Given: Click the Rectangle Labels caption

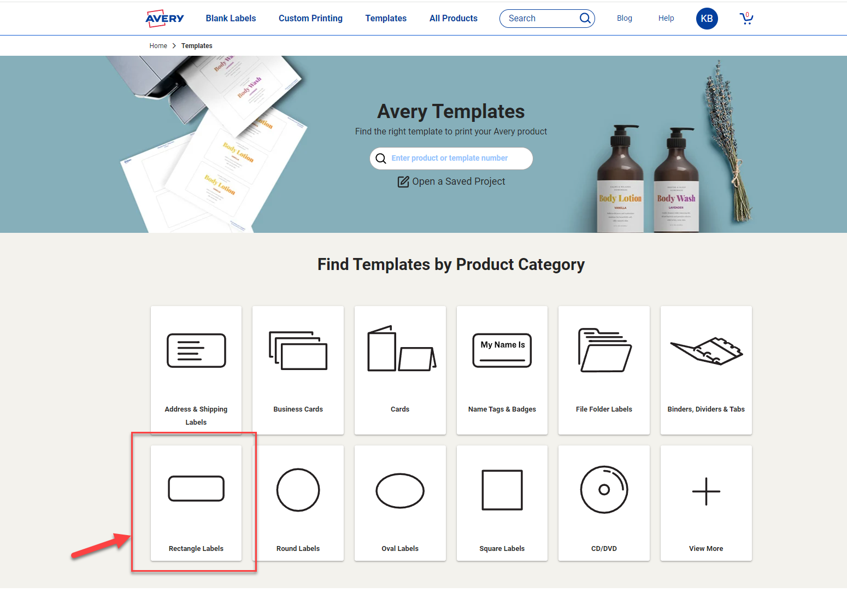Looking at the screenshot, I should pos(196,549).
